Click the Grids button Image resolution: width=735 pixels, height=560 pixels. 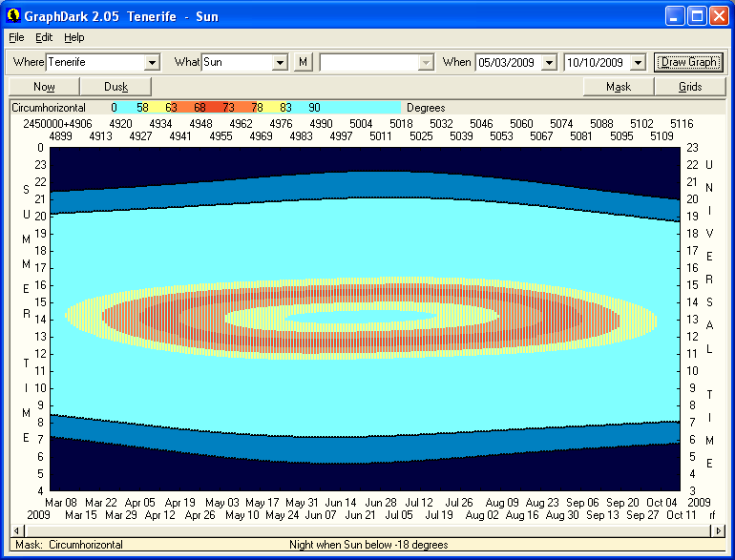(690, 87)
